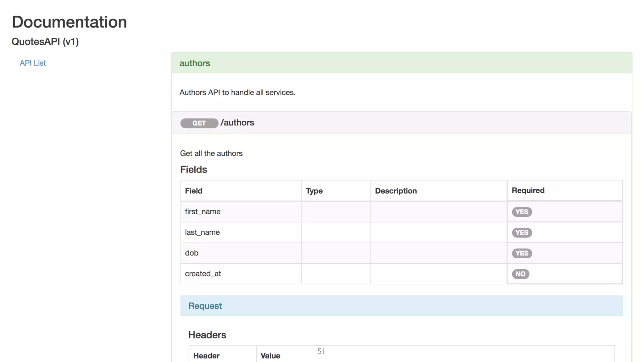Select the created_at field cell
This screenshot has width=644, height=362.
tap(203, 274)
